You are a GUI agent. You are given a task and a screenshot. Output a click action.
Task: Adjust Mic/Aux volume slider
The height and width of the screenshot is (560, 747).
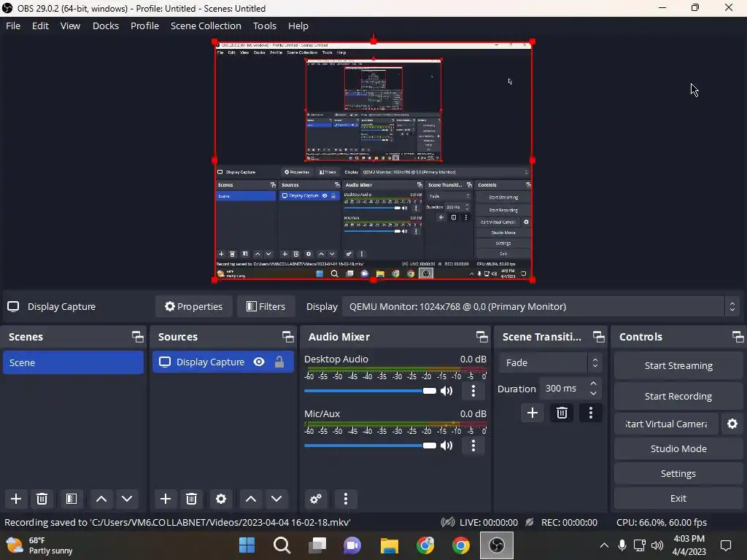click(x=370, y=446)
